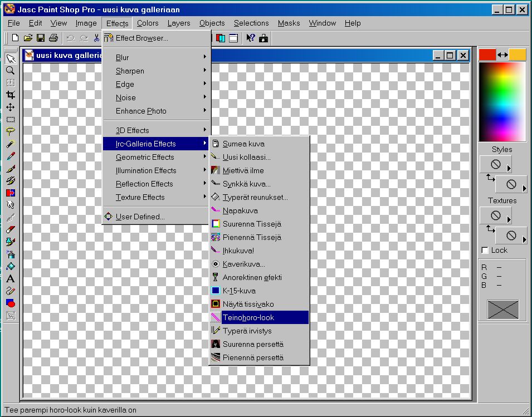Viewport: 532px width, 417px height.
Task: Click the New file toolbar icon
Action: (x=15, y=38)
